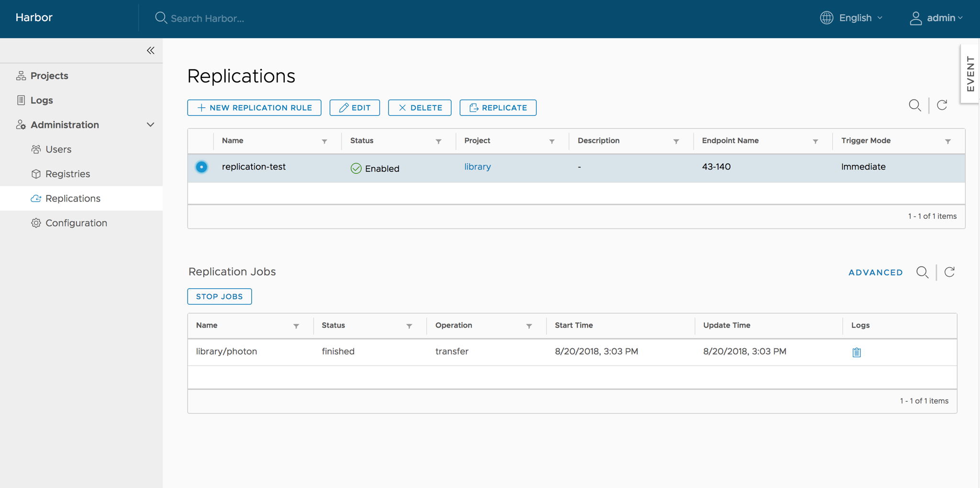This screenshot has width=980, height=488.
Task: Go to Projects in the sidebar
Action: tap(49, 75)
